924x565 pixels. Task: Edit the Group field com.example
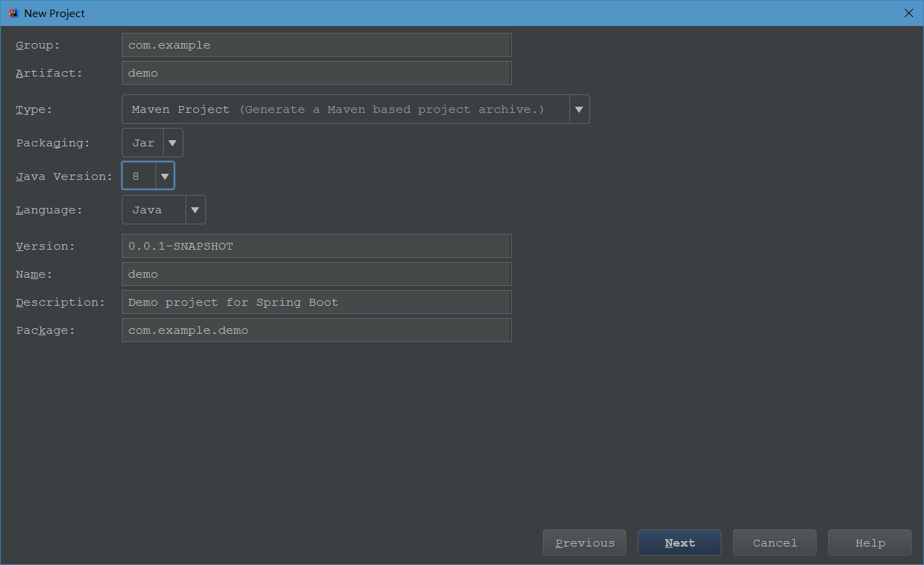316,45
